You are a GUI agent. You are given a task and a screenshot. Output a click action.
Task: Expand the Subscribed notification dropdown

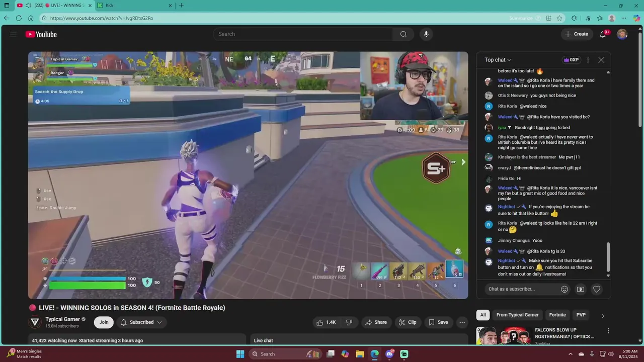[x=142, y=322]
